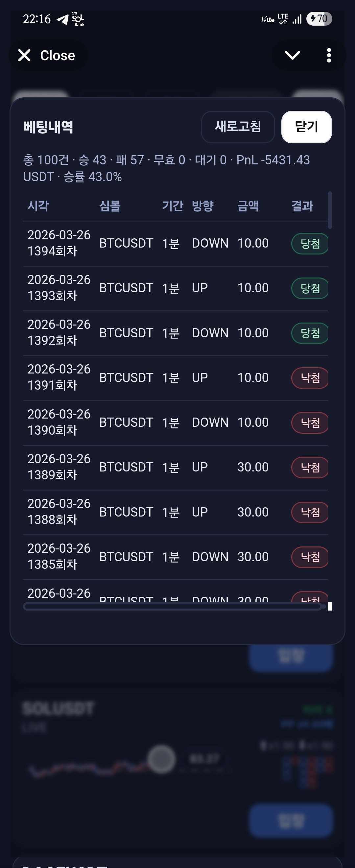The width and height of the screenshot is (355, 868).
Task: Click the 결과 column header
Action: 302,206
